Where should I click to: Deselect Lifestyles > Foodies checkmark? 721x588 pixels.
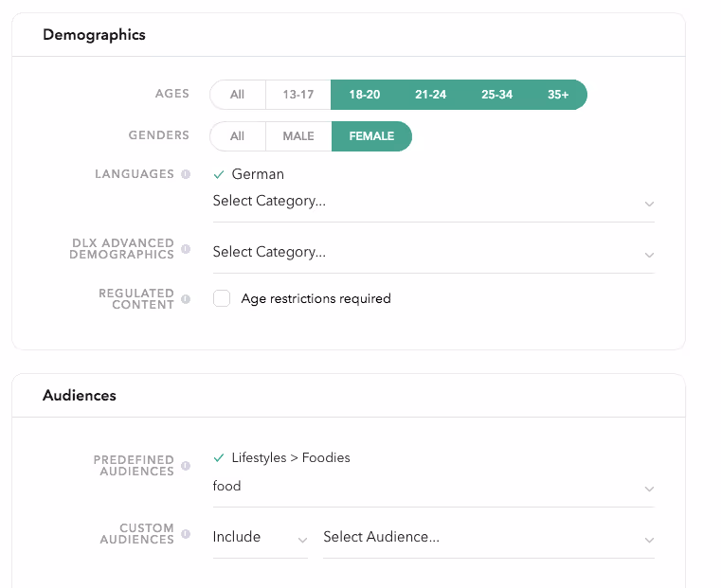click(219, 458)
